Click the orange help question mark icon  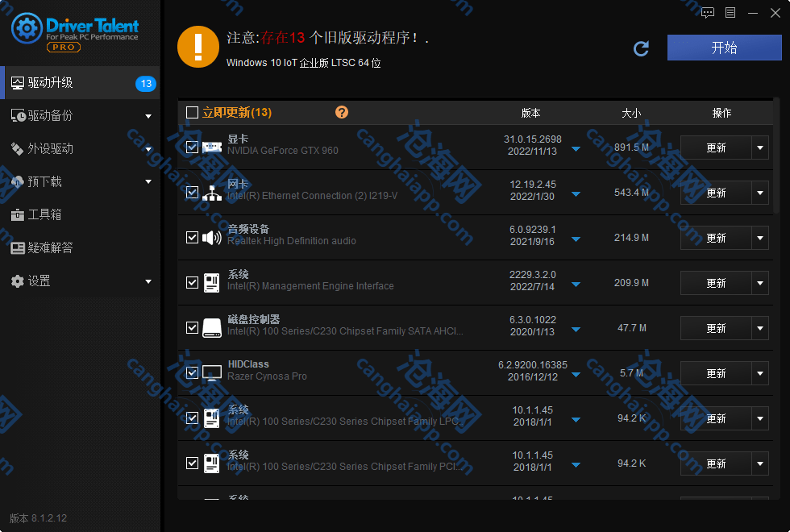coord(342,112)
